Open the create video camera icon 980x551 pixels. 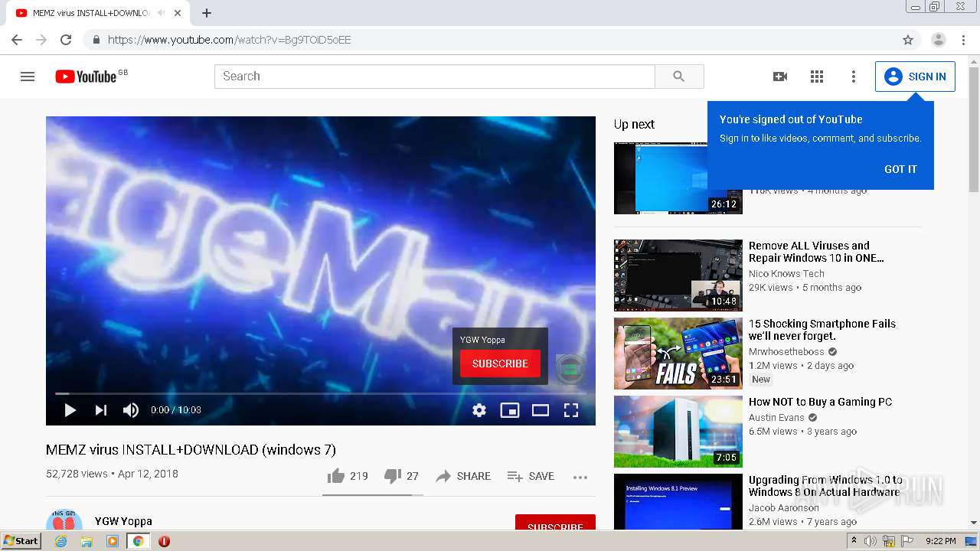tap(780, 77)
